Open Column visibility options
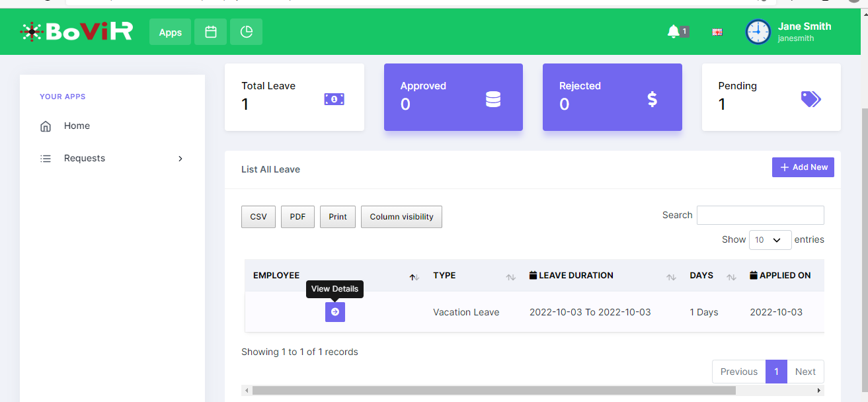868x402 pixels. coord(401,217)
